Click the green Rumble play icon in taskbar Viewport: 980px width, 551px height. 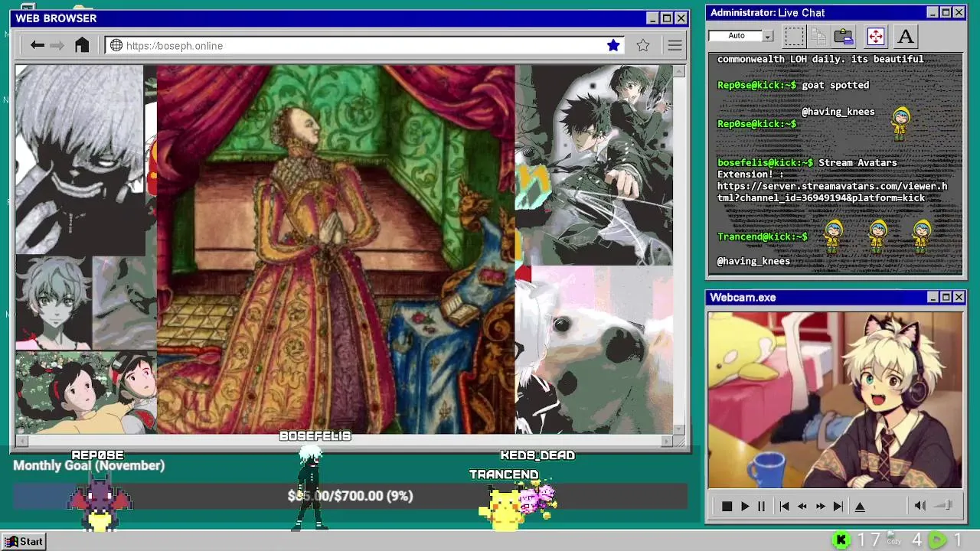[x=937, y=540]
